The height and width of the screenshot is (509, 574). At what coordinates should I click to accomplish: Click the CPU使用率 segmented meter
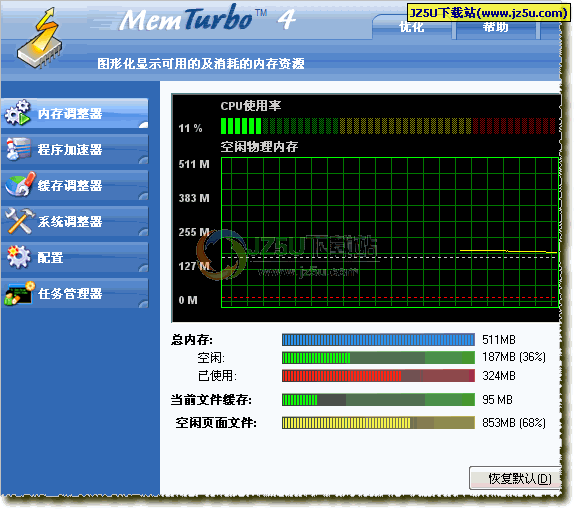(x=388, y=126)
